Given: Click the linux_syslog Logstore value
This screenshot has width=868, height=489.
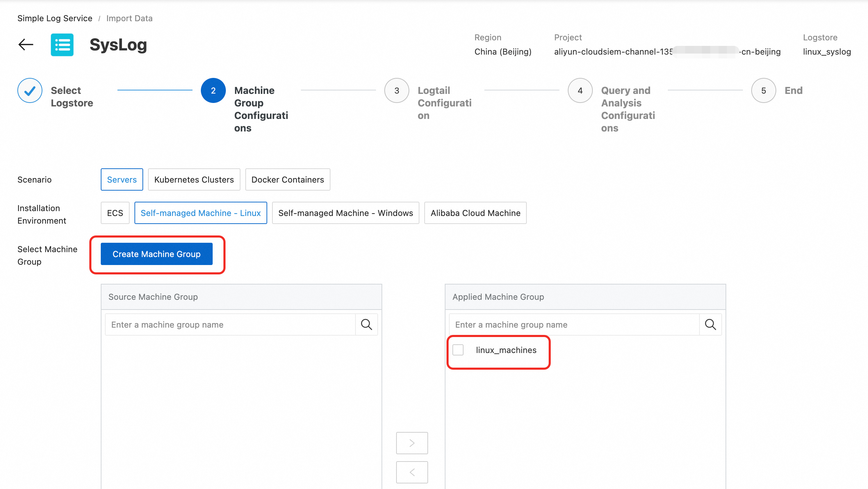Looking at the screenshot, I should [x=827, y=52].
